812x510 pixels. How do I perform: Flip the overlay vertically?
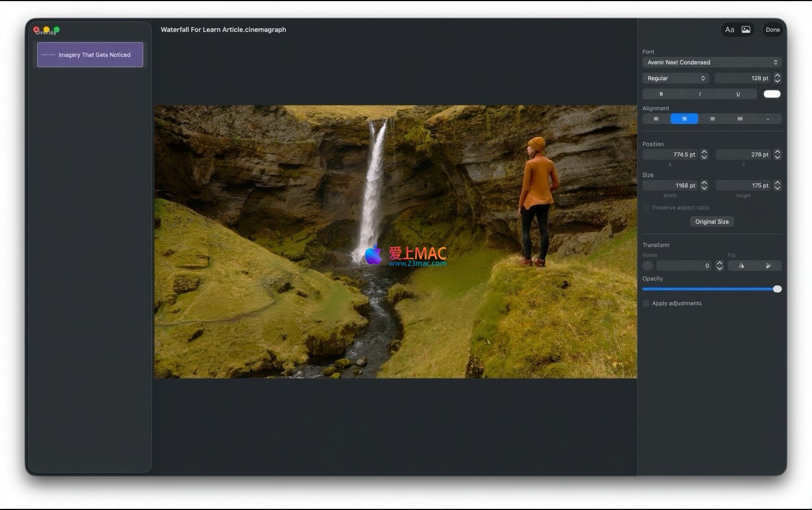(x=768, y=266)
